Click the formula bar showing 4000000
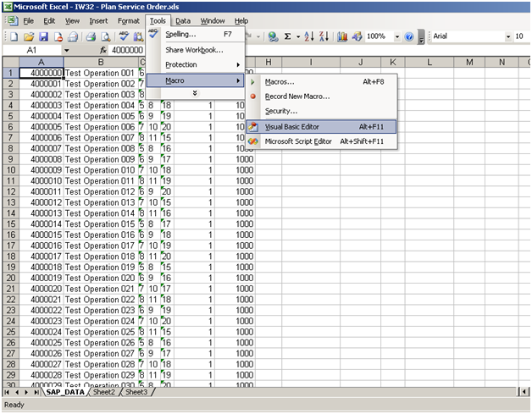The width and height of the screenshot is (532, 414). tap(127, 50)
